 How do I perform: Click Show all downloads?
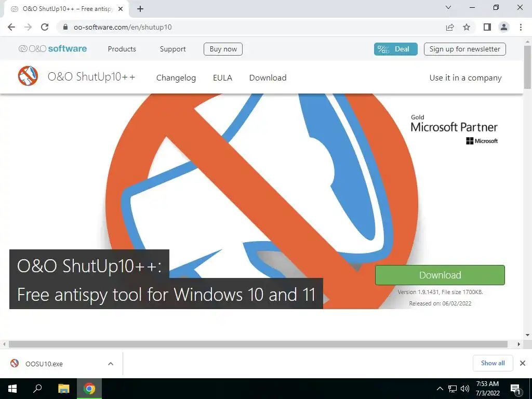coord(493,363)
